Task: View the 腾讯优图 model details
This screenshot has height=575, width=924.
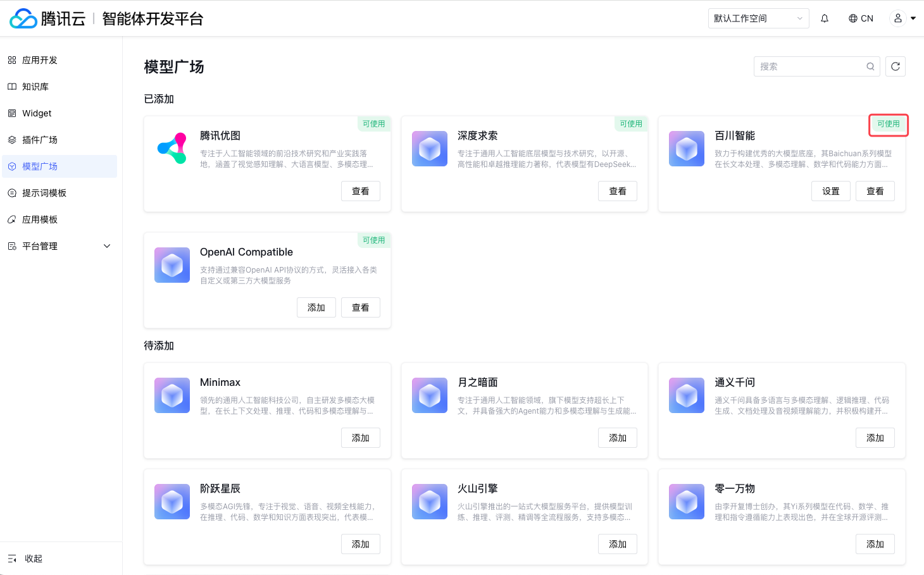Action: point(361,191)
